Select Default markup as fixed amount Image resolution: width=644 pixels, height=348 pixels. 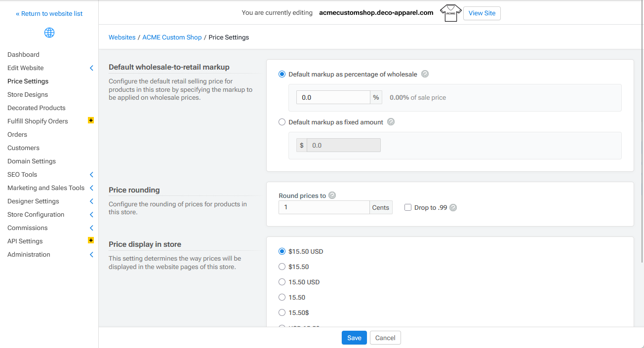tap(282, 122)
